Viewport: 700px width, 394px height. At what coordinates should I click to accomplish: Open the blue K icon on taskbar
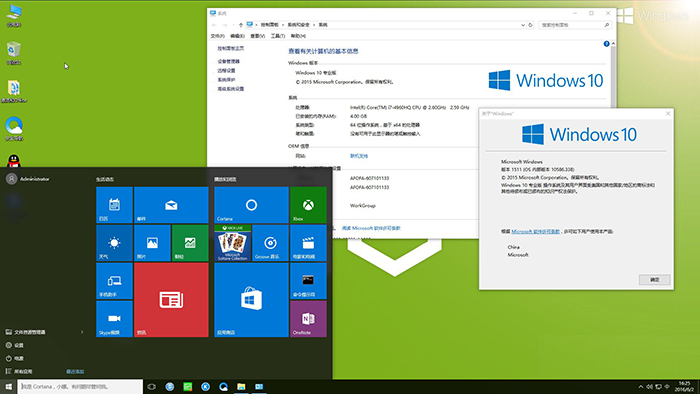pyautogui.click(x=205, y=386)
